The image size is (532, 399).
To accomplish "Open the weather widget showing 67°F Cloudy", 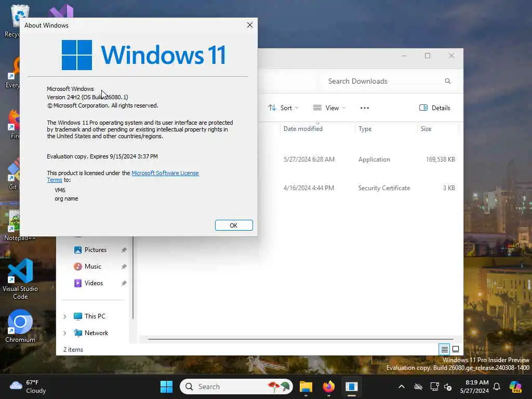I will click(28, 387).
